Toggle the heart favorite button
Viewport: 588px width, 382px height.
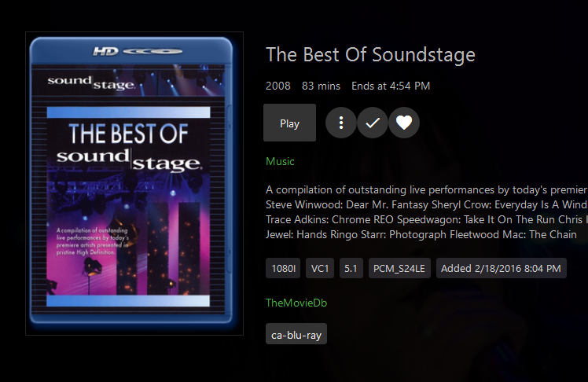(404, 123)
